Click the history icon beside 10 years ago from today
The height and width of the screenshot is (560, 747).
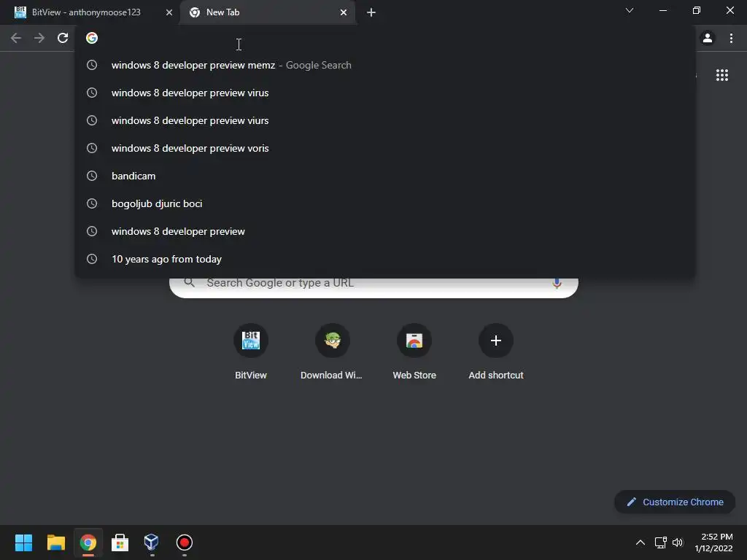[92, 259]
